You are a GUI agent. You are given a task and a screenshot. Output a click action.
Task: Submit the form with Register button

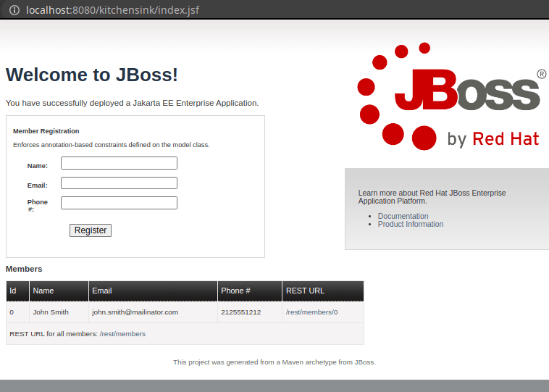click(x=91, y=230)
